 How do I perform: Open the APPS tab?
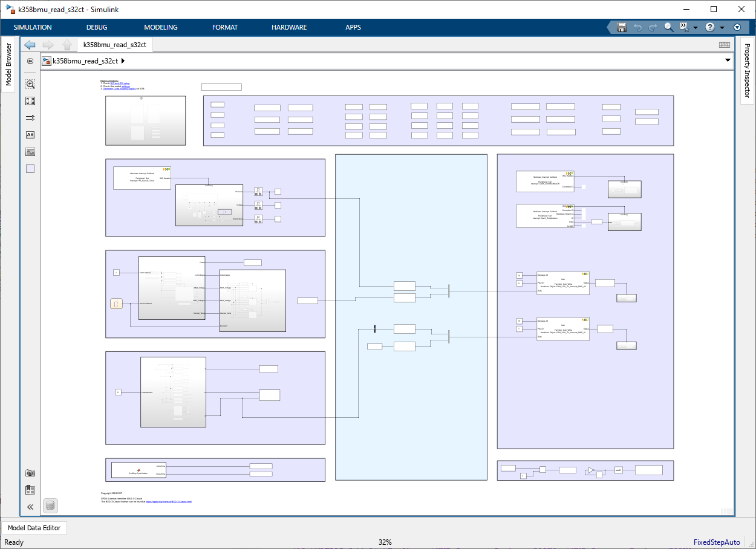[353, 27]
